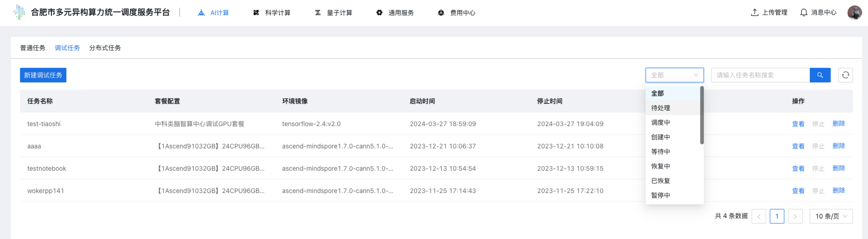Open the 量子计算 navigation item
868x239 pixels.
pos(334,13)
